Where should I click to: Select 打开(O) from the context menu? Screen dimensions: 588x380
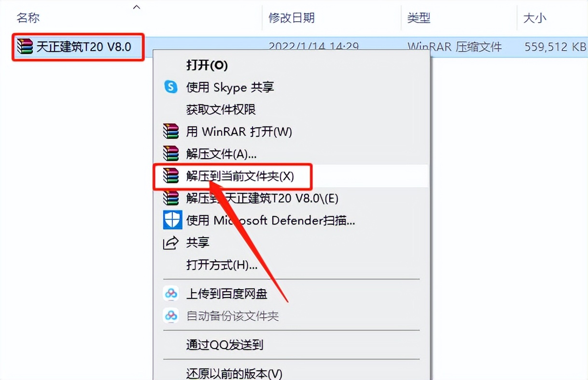tap(207, 65)
